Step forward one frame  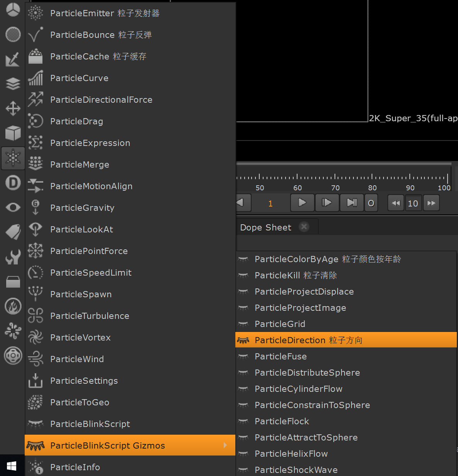[x=327, y=203]
